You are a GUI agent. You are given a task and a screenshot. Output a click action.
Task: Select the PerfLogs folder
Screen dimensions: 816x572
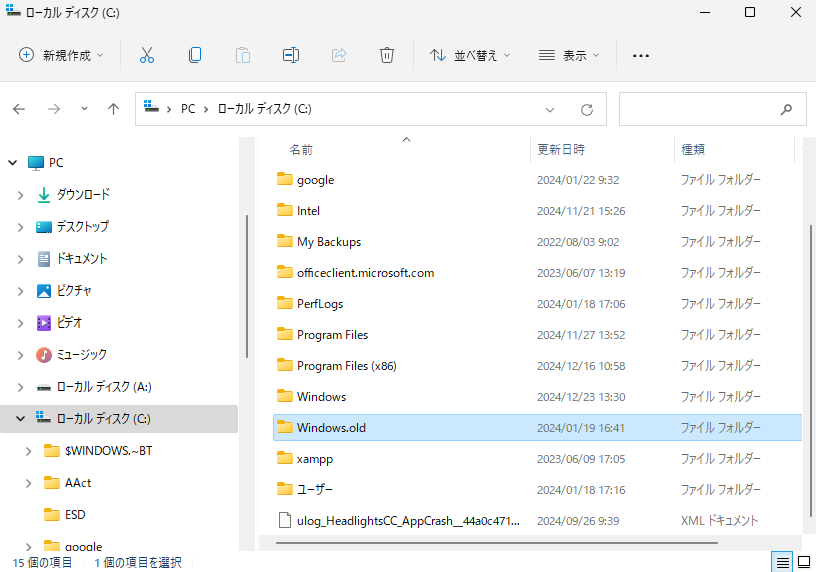point(320,304)
